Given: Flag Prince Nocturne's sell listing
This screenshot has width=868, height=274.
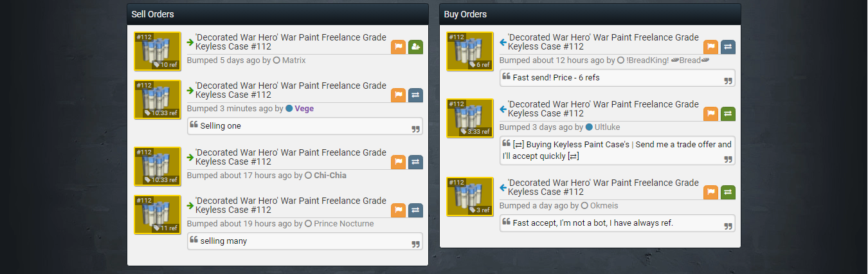Looking at the screenshot, I should coord(399,210).
